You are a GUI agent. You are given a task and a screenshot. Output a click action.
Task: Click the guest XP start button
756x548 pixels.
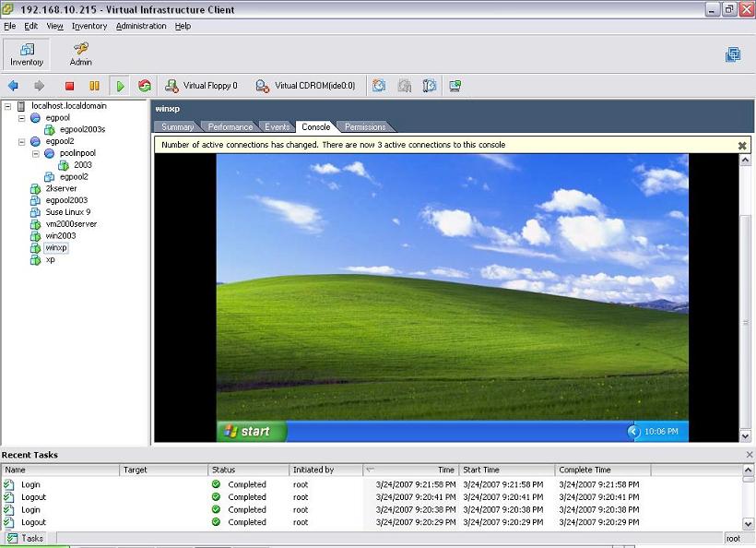coord(251,431)
